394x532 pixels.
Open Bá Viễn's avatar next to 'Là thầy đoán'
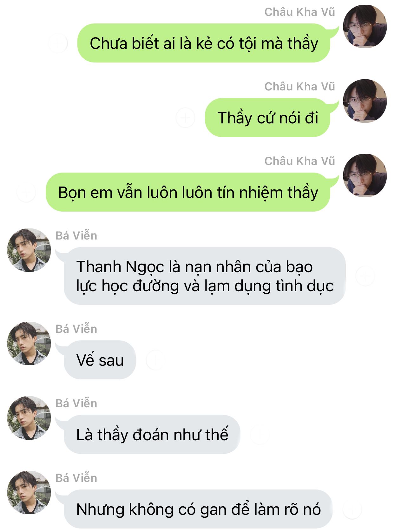(x=29, y=418)
